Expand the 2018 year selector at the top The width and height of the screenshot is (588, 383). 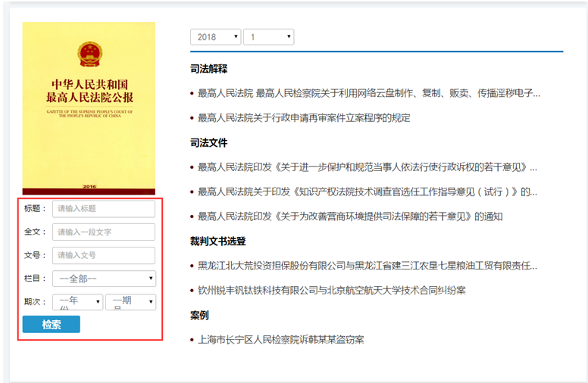pos(215,37)
